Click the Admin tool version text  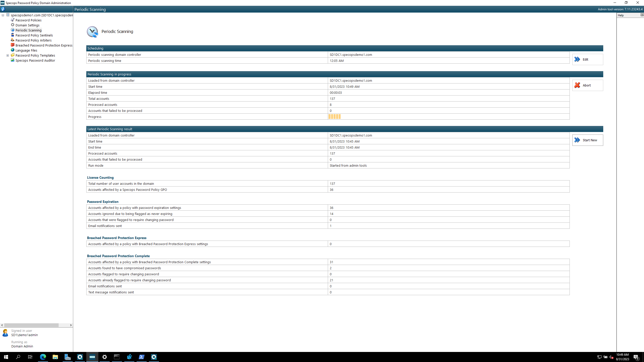click(x=620, y=9)
